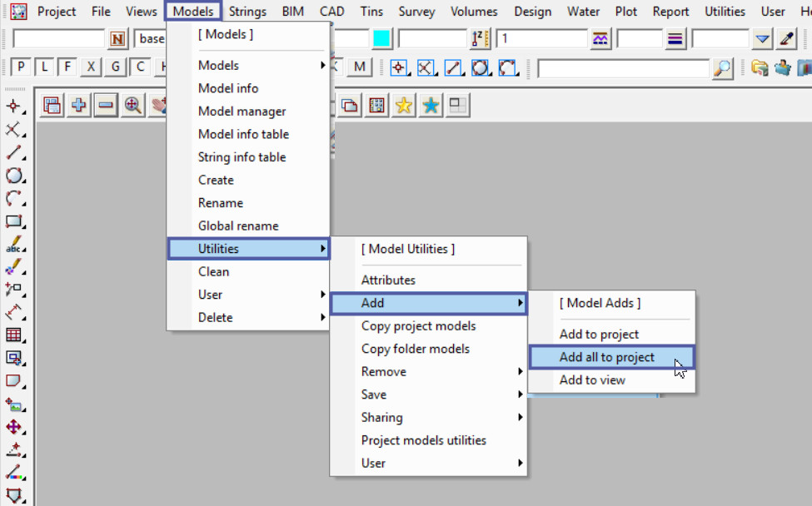Click 'Model info' in Models menu
Viewport: 812px width, 506px height.
pos(248,88)
